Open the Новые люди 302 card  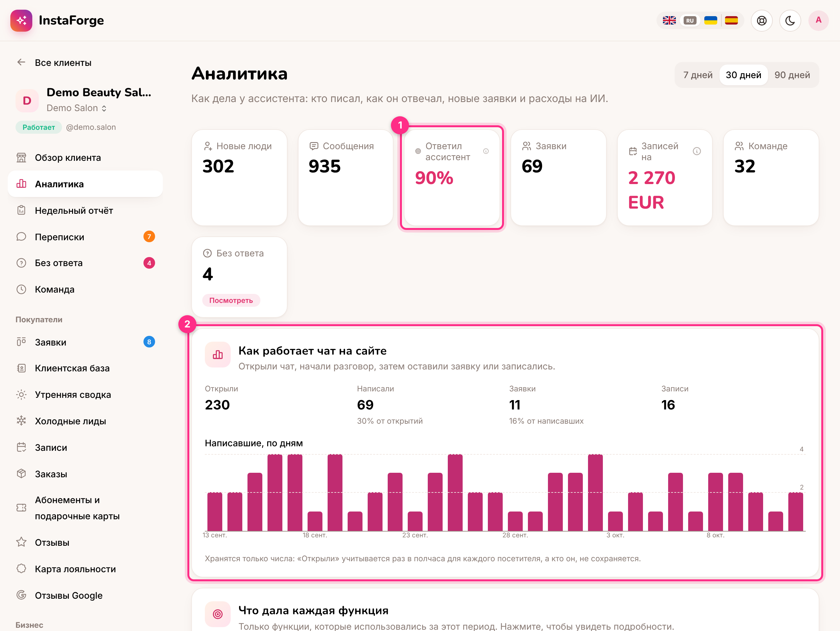tap(239, 178)
